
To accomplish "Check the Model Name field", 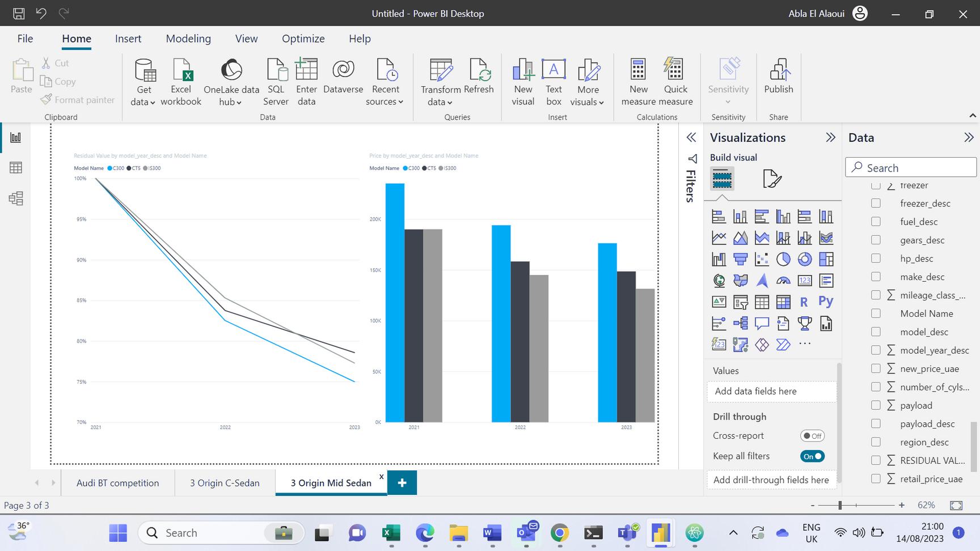I will pyautogui.click(x=876, y=313).
